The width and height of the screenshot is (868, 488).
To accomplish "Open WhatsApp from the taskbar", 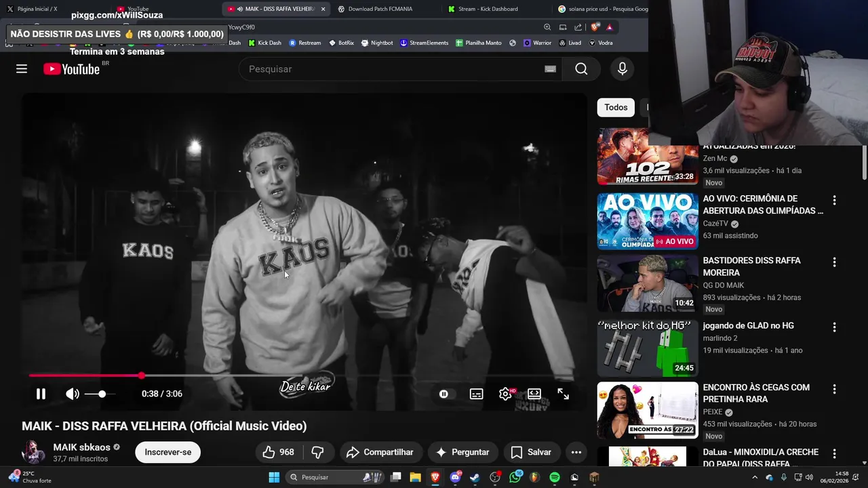I will [515, 477].
